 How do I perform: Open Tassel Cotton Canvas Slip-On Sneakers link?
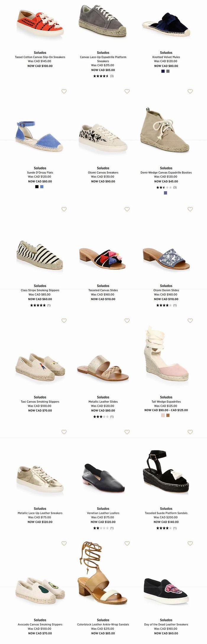pos(40,57)
